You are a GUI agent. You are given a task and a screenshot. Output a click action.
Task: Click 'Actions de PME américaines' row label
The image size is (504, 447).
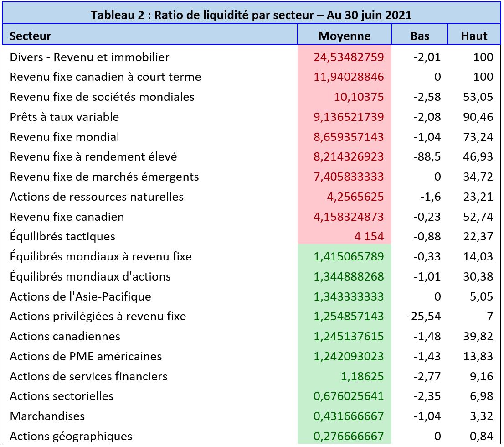tap(86, 356)
